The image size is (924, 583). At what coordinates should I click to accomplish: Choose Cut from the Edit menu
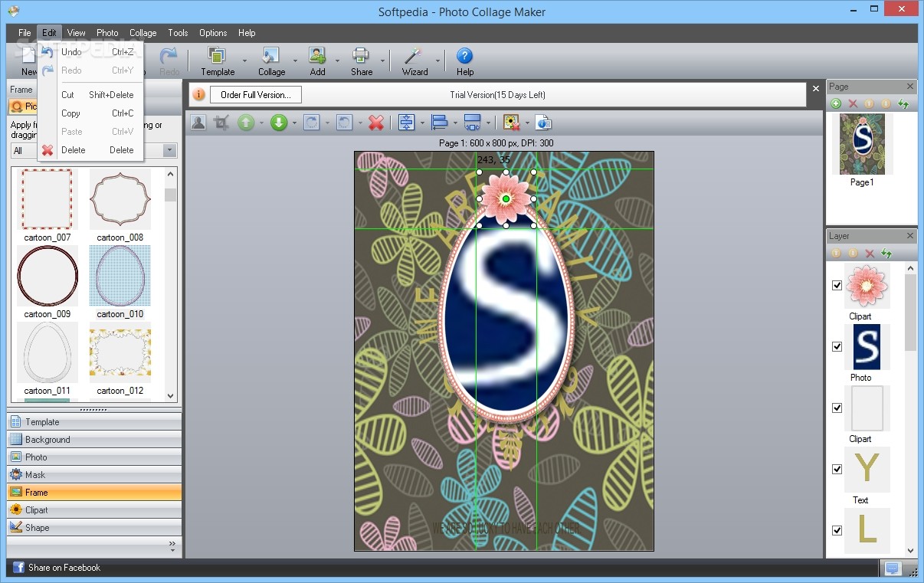(x=90, y=95)
